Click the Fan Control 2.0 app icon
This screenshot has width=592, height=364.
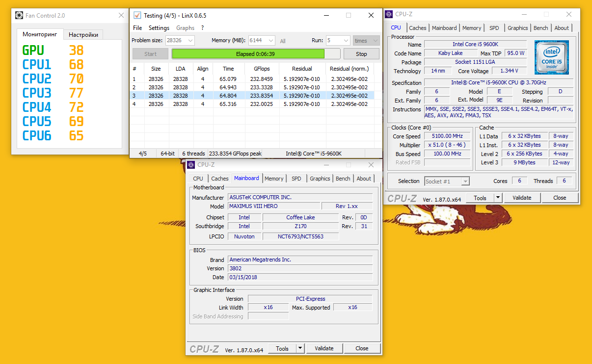(x=19, y=15)
